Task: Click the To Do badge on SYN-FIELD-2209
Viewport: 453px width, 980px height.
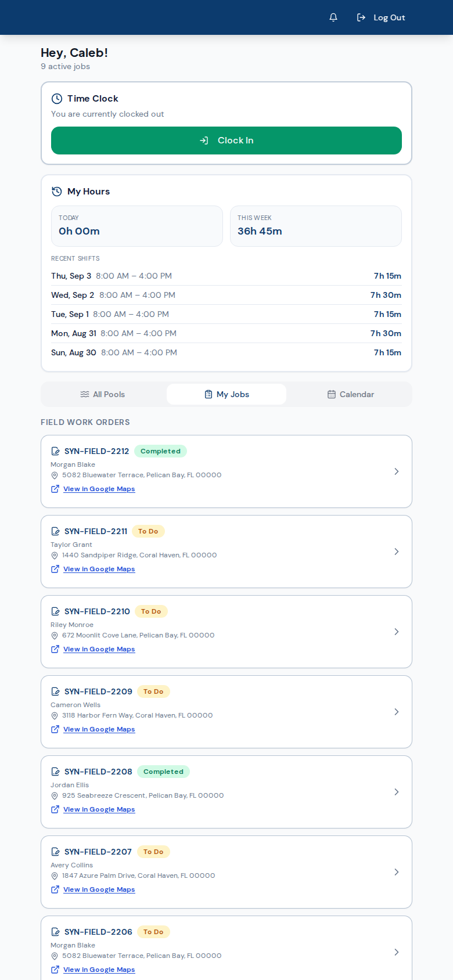Action: click(153, 691)
